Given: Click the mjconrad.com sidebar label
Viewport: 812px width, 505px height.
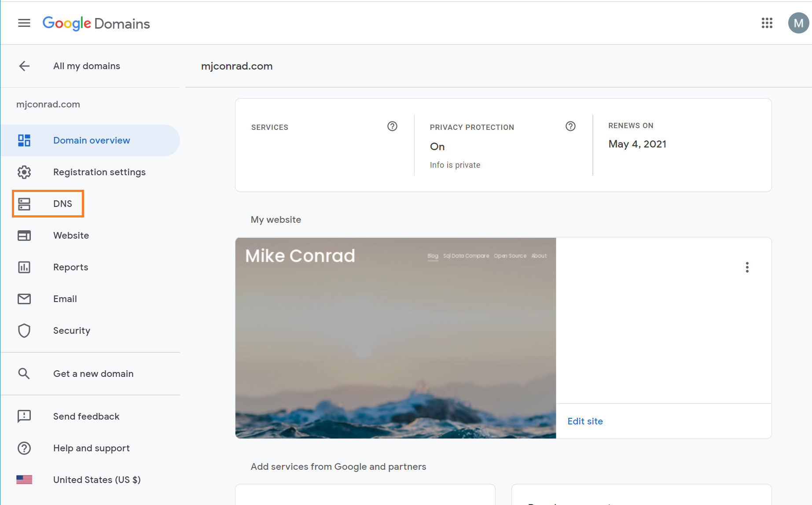Looking at the screenshot, I should [48, 104].
